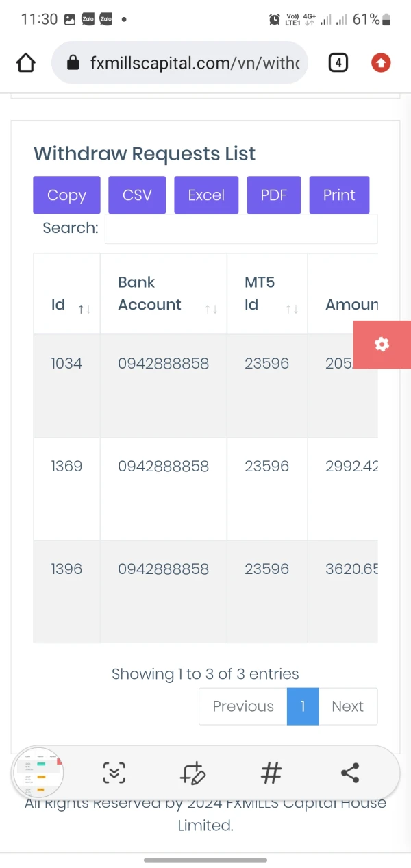Tap the hashtag tag icon
Image resolution: width=411 pixels, height=868 pixels.
pos(271,773)
